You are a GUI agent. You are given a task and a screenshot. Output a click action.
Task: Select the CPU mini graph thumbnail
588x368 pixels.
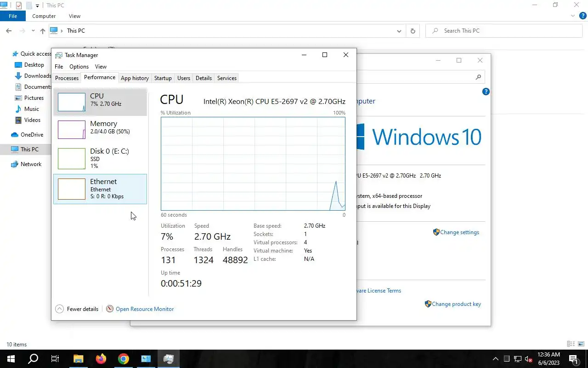click(72, 102)
